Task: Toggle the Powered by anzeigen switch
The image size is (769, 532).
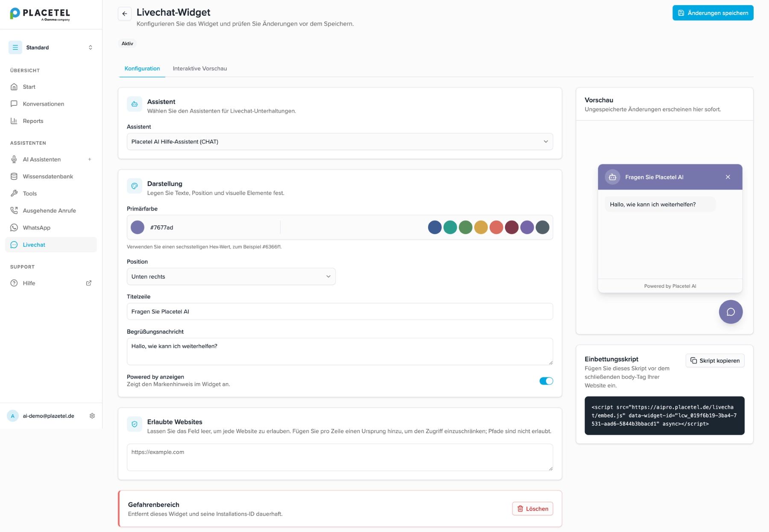Action: point(546,381)
